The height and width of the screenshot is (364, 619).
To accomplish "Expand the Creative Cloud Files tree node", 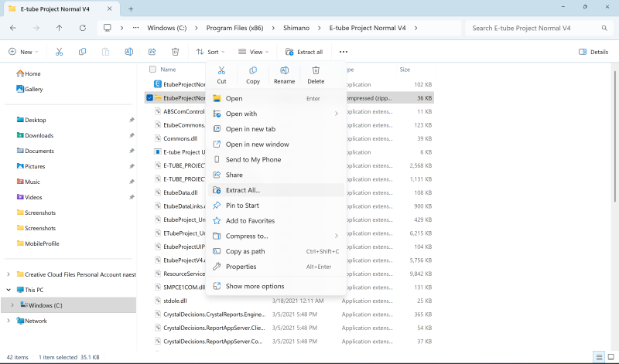I will 9,274.
